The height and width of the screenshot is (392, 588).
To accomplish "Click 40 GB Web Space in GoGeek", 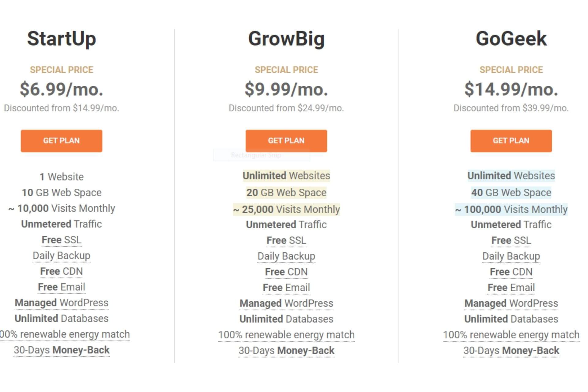I will (x=511, y=192).
